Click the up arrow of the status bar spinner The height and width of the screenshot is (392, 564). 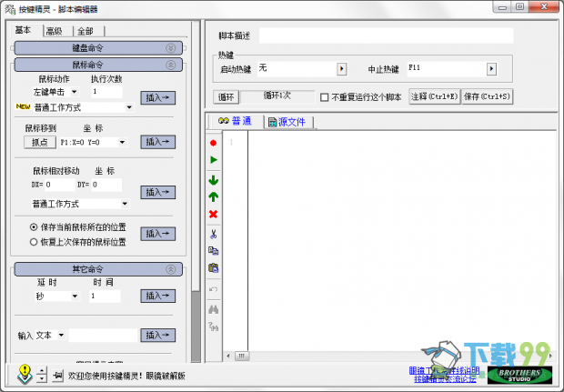[x=42, y=371]
